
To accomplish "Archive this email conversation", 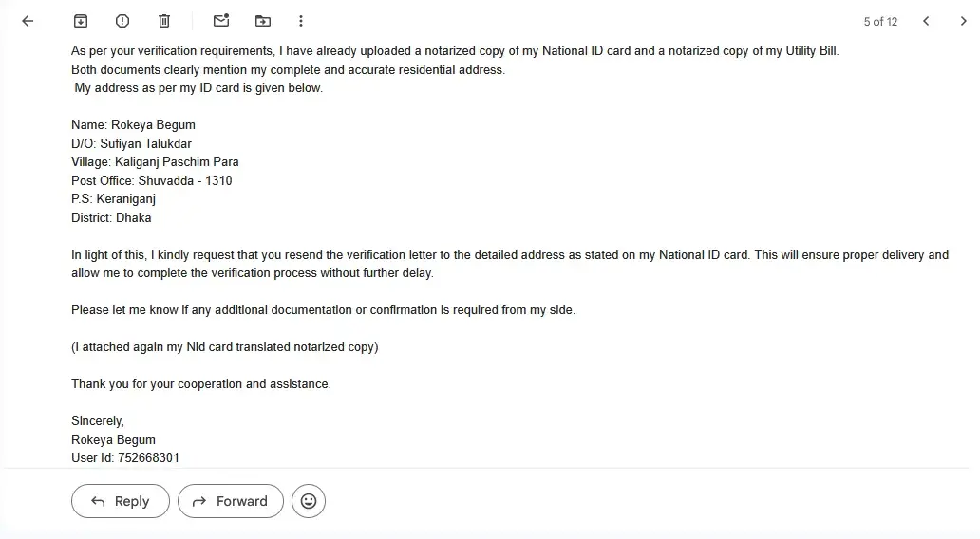I will point(81,21).
